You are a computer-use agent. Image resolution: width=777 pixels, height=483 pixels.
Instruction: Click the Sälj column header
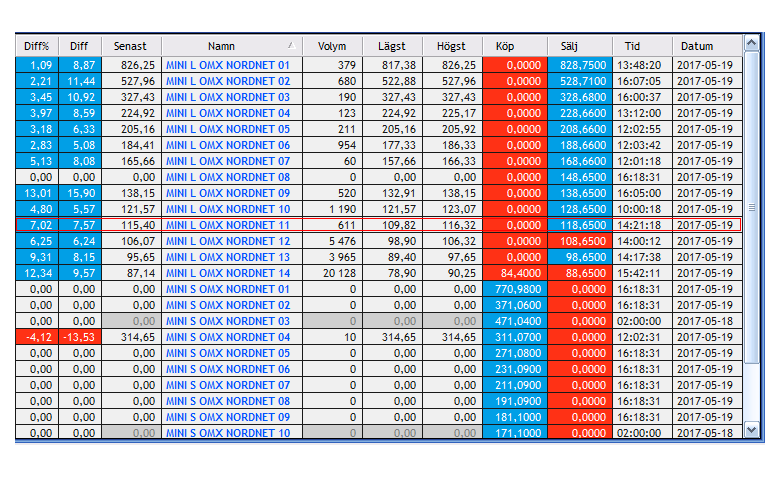pos(569,46)
